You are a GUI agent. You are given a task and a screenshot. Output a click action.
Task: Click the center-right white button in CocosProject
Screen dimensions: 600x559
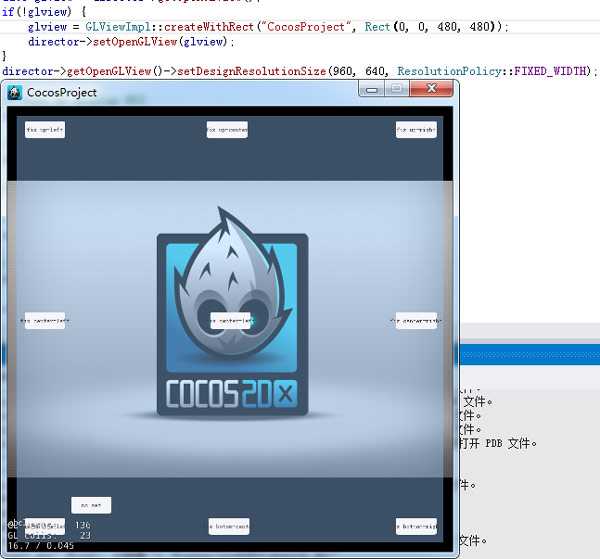point(416,321)
